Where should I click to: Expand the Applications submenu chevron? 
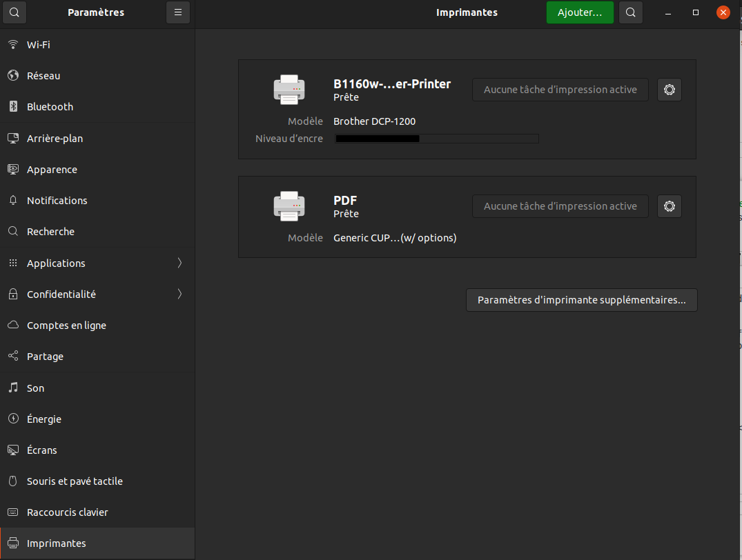coord(179,263)
